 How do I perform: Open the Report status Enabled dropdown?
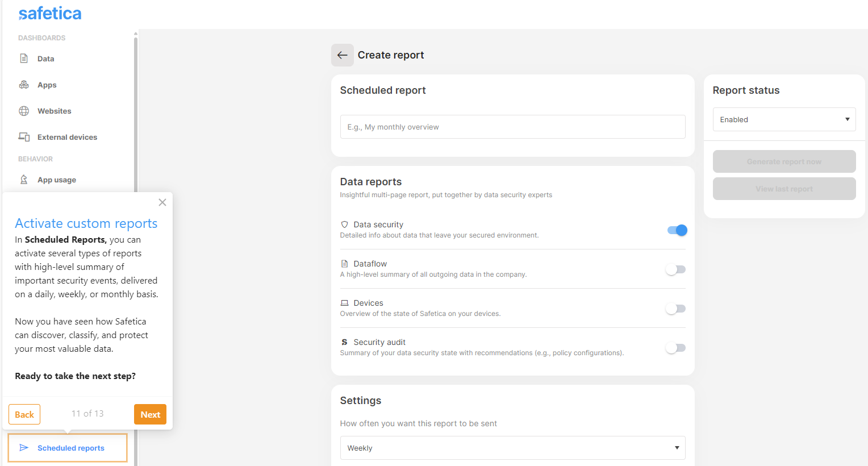click(784, 119)
